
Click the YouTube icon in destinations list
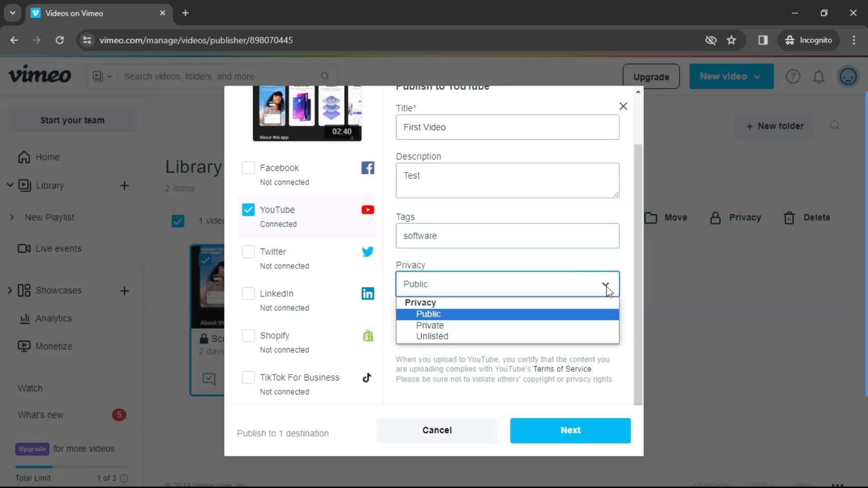click(368, 209)
